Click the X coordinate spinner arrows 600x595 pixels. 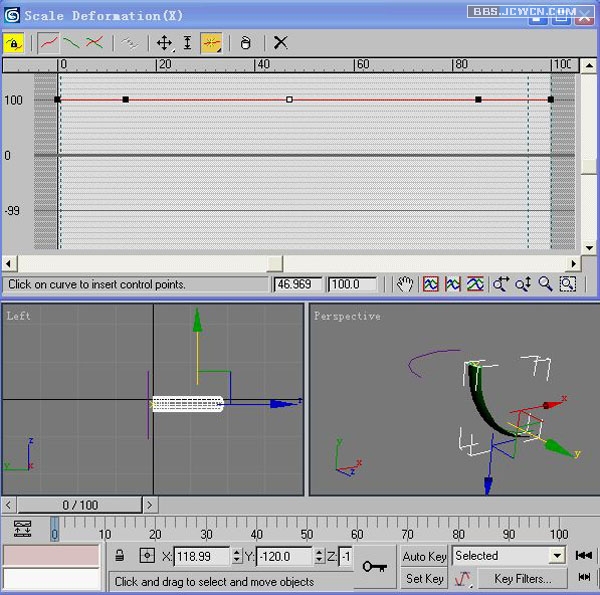(x=237, y=556)
